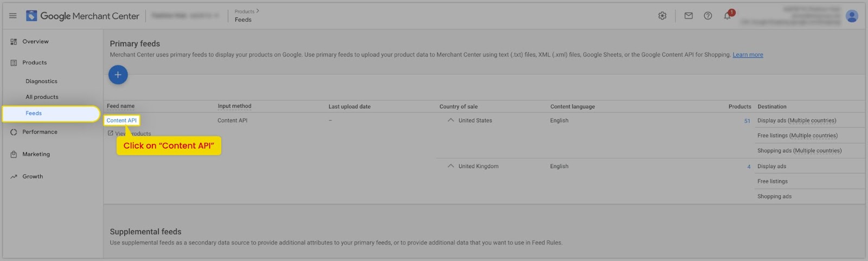
Task: Click the help question mark icon
Action: click(x=708, y=16)
